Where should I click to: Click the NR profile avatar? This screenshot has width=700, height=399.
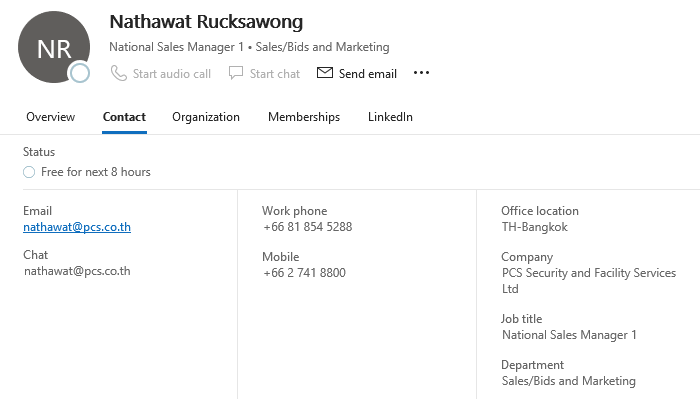[54, 47]
